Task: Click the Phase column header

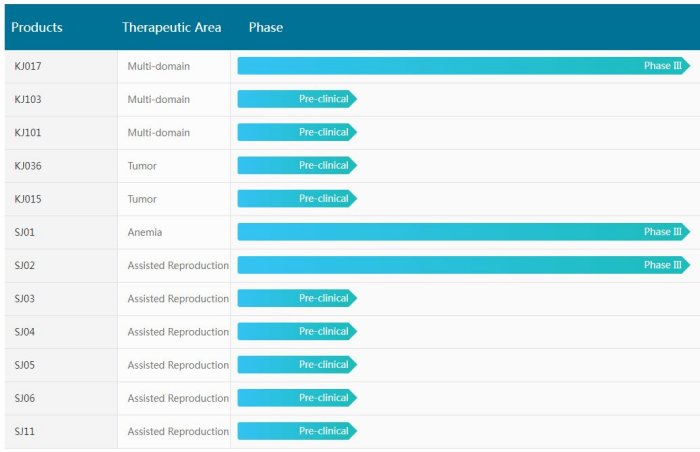Action: click(x=266, y=28)
